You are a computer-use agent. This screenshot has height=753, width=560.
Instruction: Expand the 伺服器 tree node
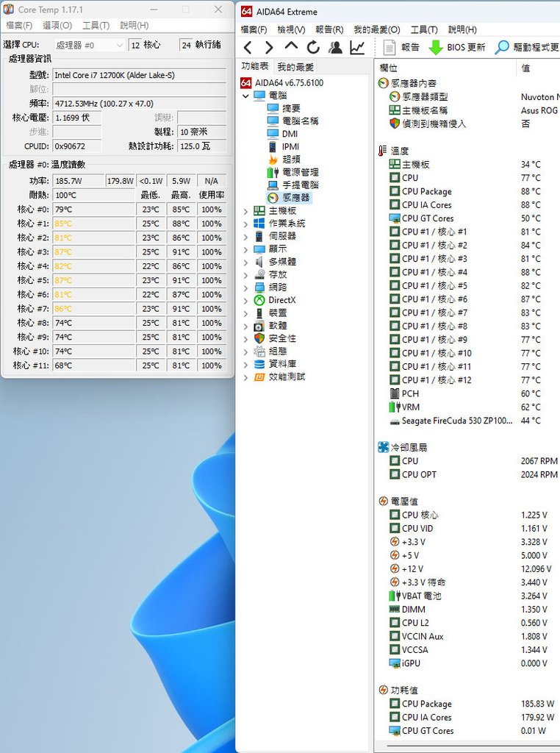pos(245,236)
